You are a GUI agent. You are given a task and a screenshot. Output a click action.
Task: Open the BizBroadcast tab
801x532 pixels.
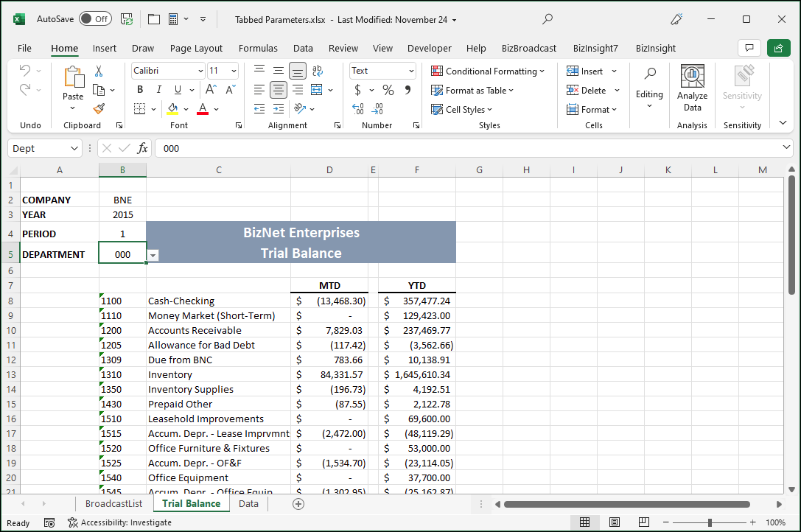click(529, 48)
